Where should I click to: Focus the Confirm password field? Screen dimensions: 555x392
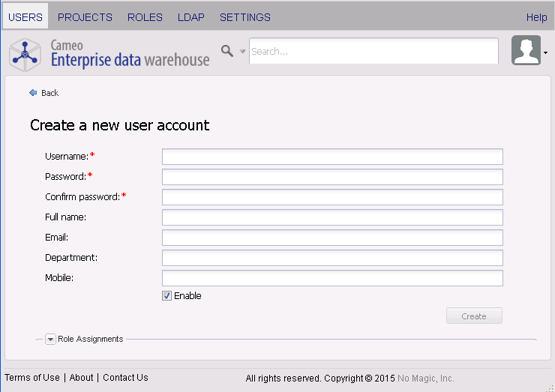[332, 197]
